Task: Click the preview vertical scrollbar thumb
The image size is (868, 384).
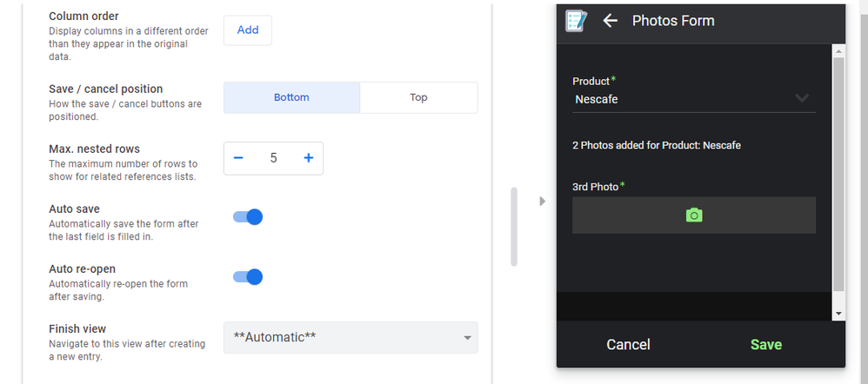Action: click(x=838, y=174)
